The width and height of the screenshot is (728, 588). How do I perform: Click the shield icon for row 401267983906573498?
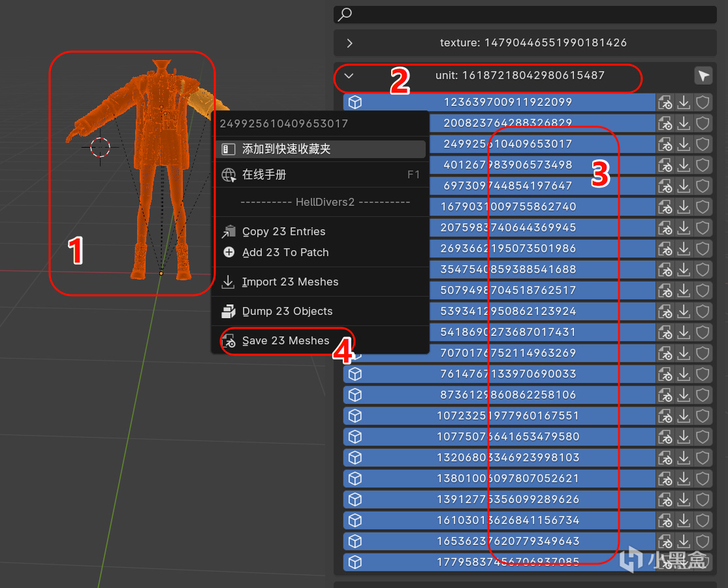(x=703, y=165)
